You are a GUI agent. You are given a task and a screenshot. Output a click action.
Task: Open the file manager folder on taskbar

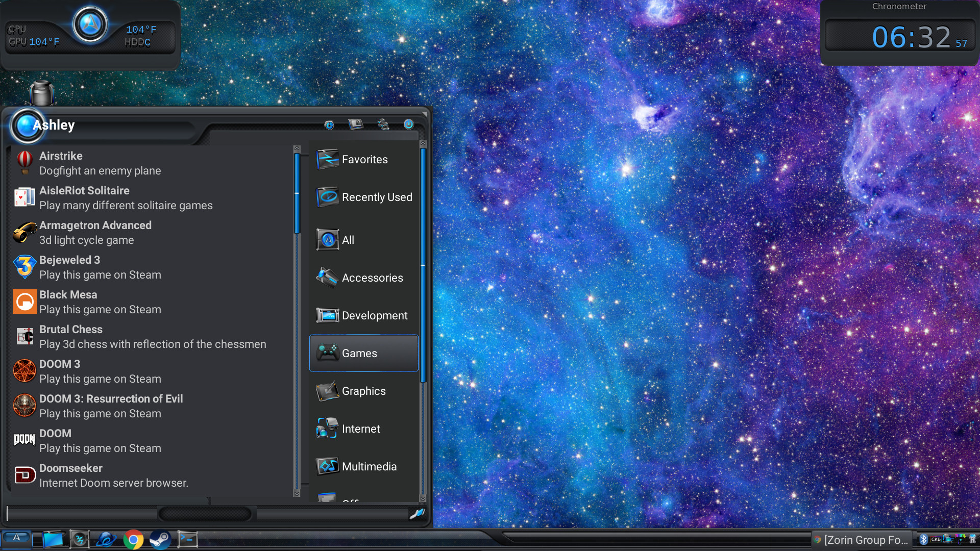pyautogui.click(x=53, y=539)
